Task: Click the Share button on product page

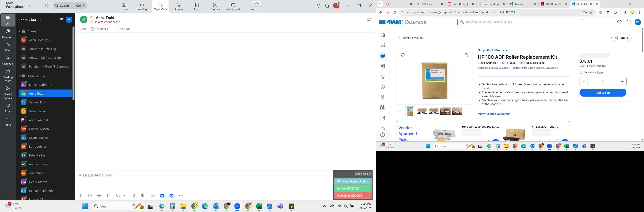Action: point(621,38)
